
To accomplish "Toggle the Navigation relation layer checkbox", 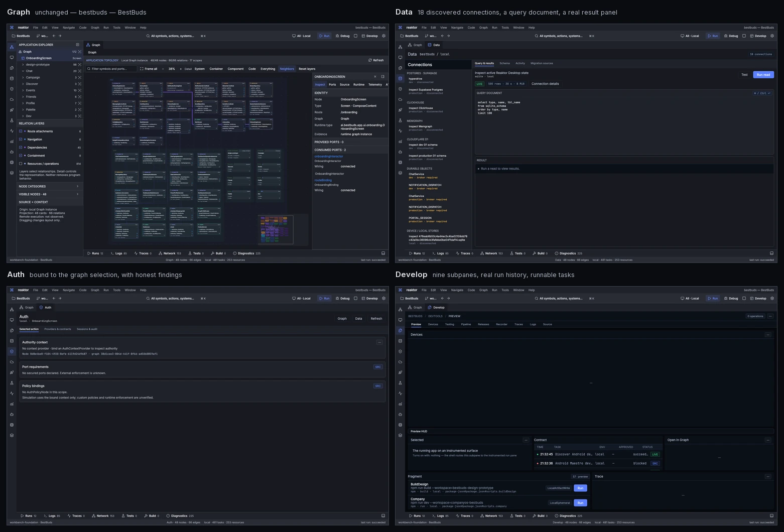I will click(21, 140).
